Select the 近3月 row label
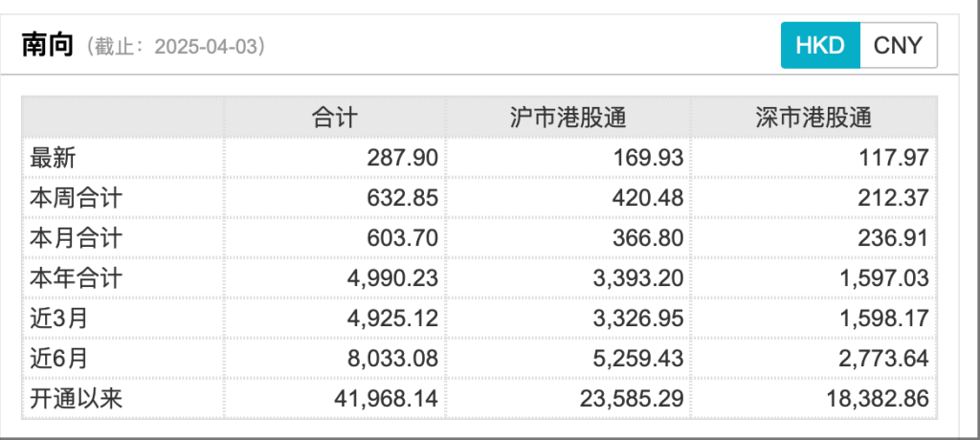The height and width of the screenshot is (440, 980). (58, 319)
